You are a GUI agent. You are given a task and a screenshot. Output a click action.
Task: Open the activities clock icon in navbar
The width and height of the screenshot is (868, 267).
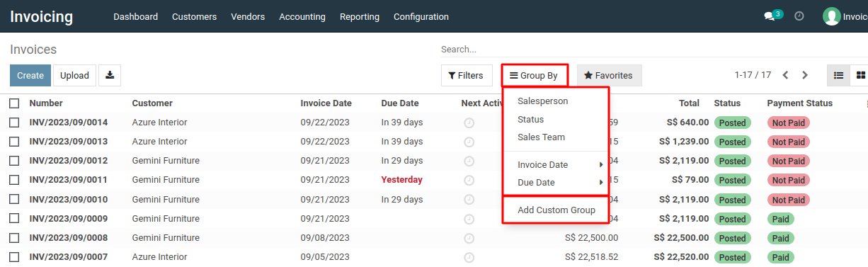(799, 16)
